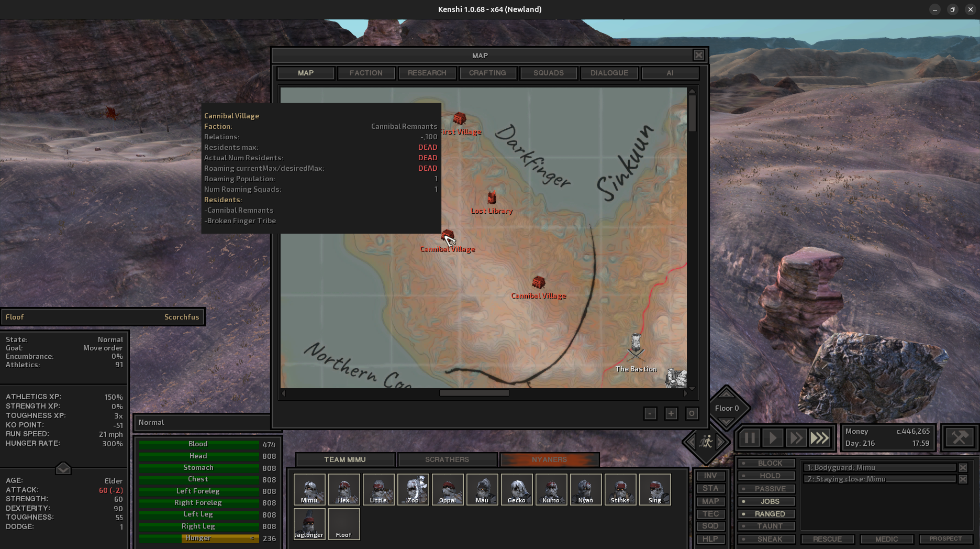Viewport: 980px width, 549px height.
Task: Open the CRAFTING tab
Action: pos(487,73)
